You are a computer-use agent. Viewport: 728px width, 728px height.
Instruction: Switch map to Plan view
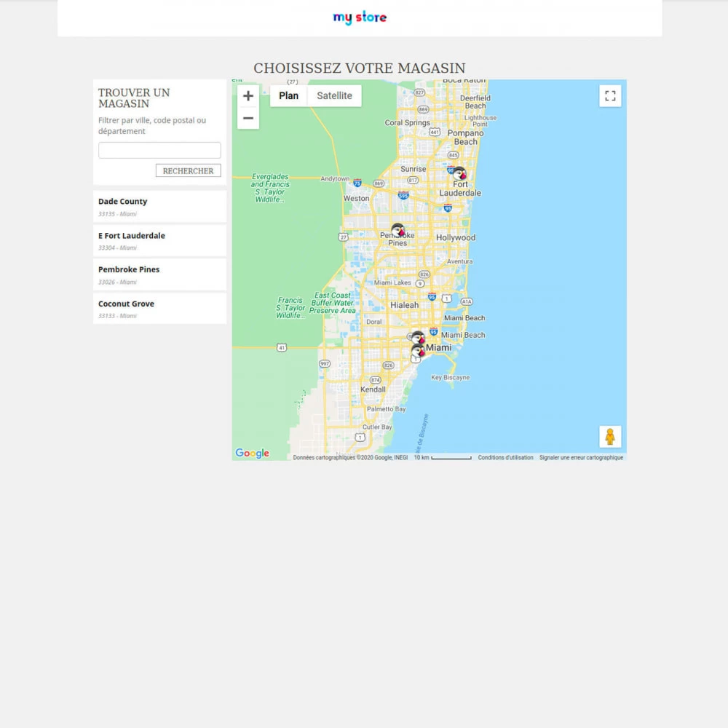click(289, 96)
